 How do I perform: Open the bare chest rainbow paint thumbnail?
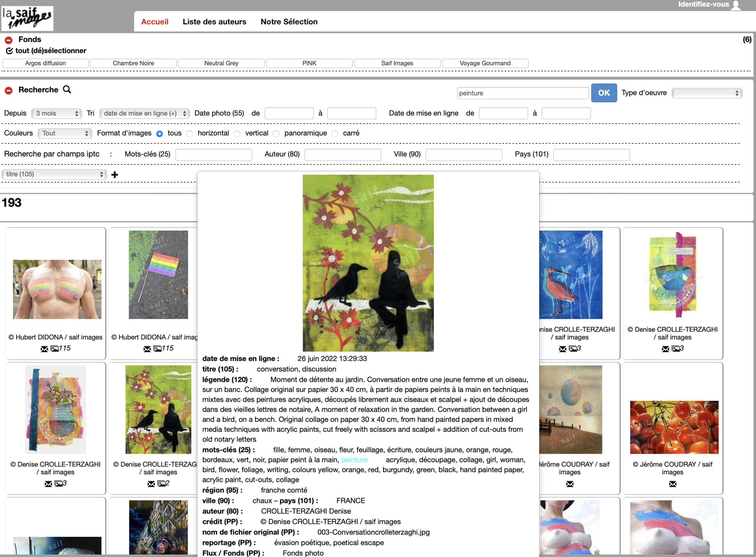click(57, 289)
